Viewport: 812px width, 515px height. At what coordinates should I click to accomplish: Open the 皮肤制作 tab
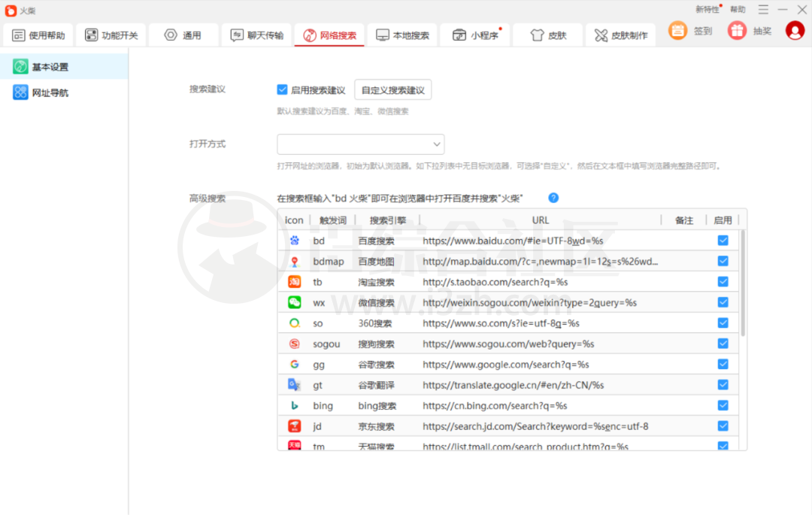[620, 35]
